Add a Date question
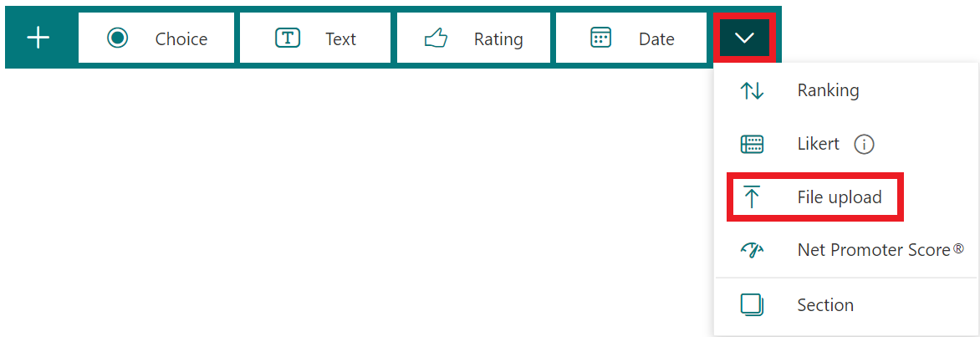This screenshot has height=337, width=980. (x=631, y=38)
